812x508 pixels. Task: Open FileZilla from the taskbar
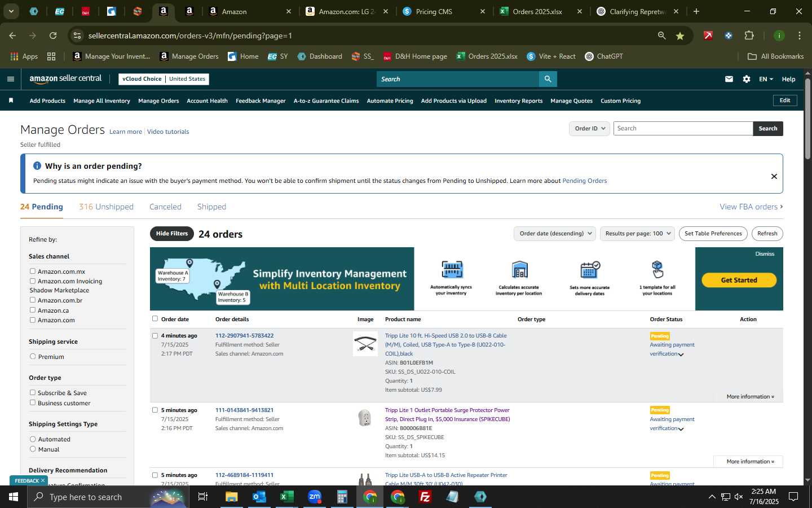tap(425, 497)
